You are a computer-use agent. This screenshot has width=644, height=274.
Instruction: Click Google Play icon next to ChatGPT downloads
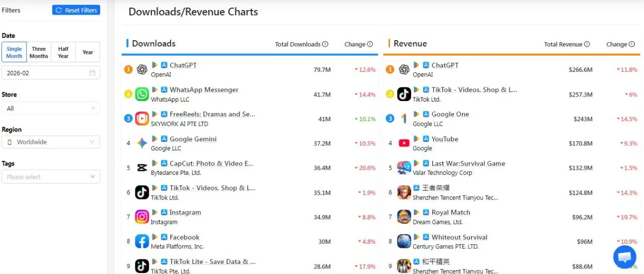click(x=155, y=65)
